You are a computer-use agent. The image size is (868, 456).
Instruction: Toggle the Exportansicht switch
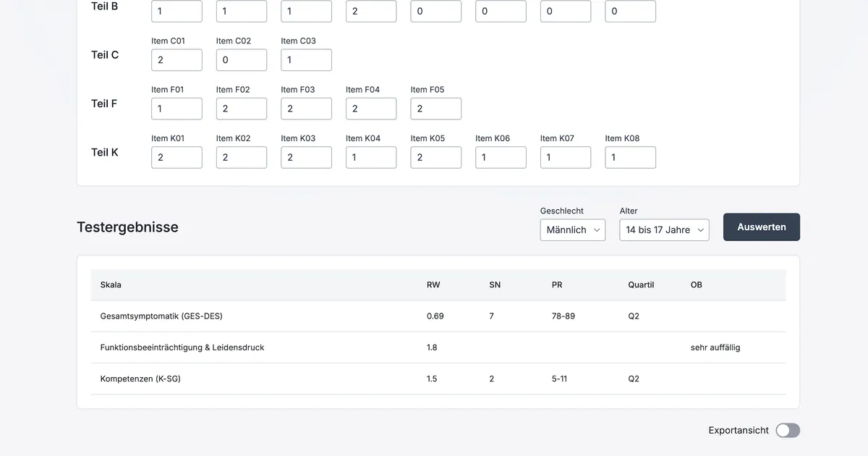tap(787, 431)
